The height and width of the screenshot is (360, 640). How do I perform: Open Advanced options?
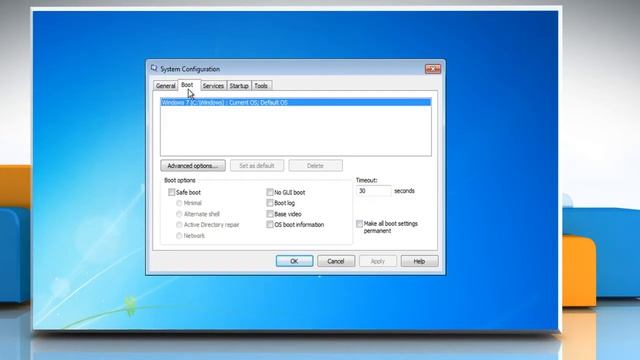[193, 166]
